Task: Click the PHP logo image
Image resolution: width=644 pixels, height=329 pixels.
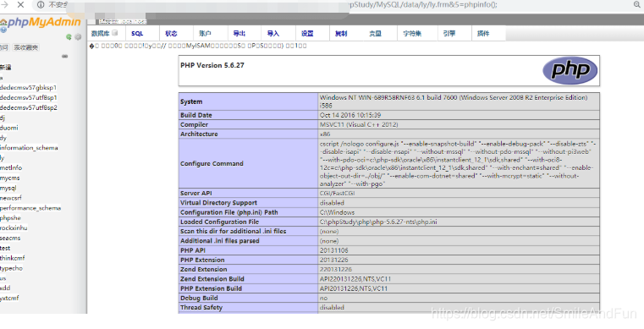Action: (x=570, y=70)
